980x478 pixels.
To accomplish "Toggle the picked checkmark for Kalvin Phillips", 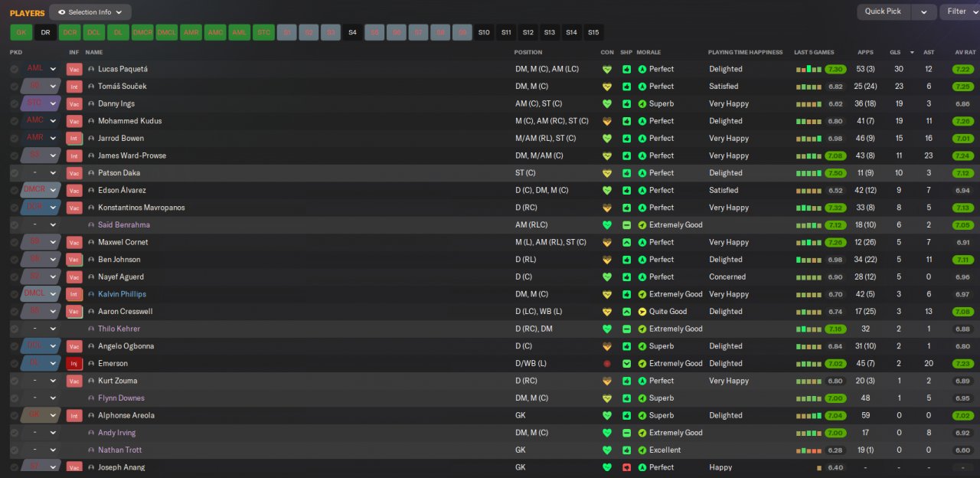I will click(x=14, y=294).
